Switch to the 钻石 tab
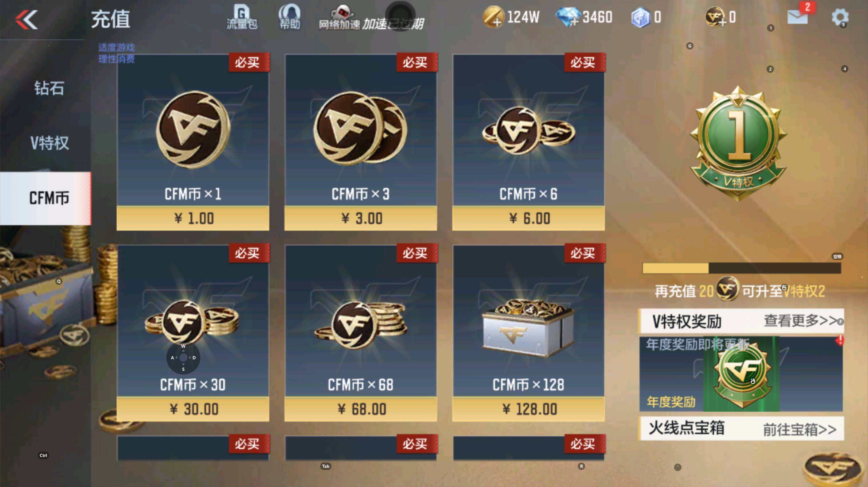Viewport: 868px width, 487px height. 49,88
